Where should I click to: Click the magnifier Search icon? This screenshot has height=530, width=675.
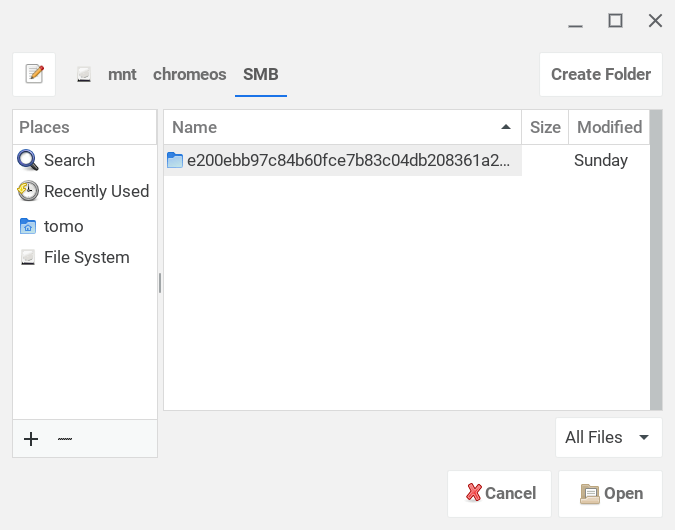28,160
